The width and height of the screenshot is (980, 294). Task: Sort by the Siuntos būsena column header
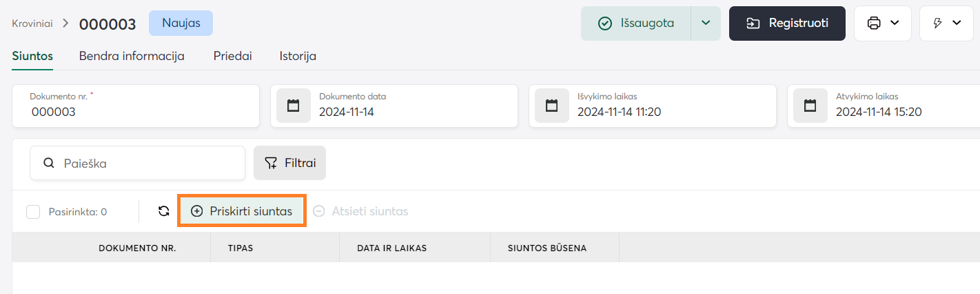547,248
